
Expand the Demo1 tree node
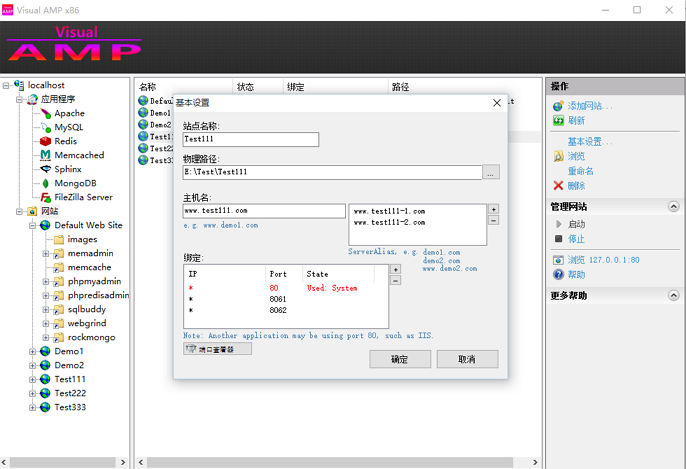click(32, 351)
